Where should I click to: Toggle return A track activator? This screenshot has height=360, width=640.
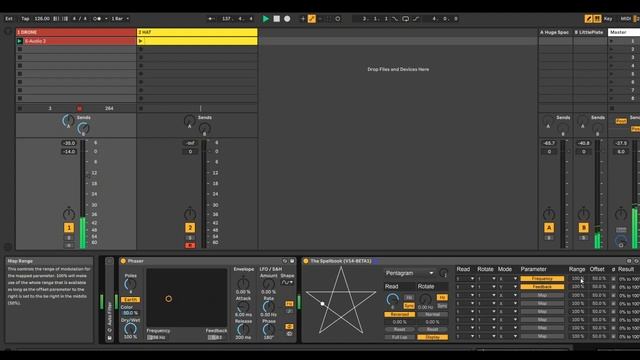click(549, 228)
